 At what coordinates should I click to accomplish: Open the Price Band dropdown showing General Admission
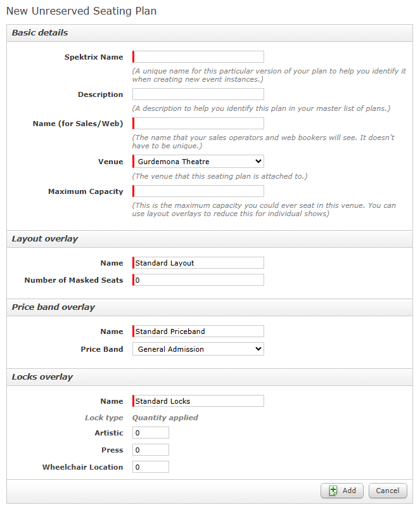pos(198,349)
